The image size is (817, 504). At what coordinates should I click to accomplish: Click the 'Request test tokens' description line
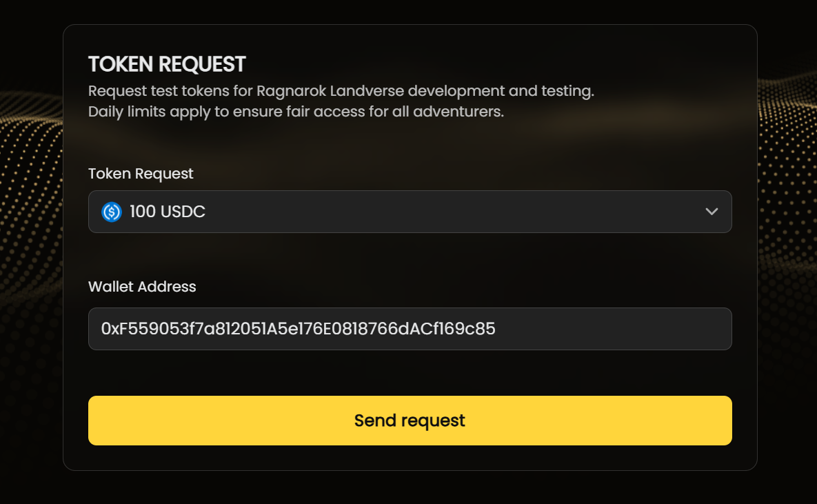point(341,91)
